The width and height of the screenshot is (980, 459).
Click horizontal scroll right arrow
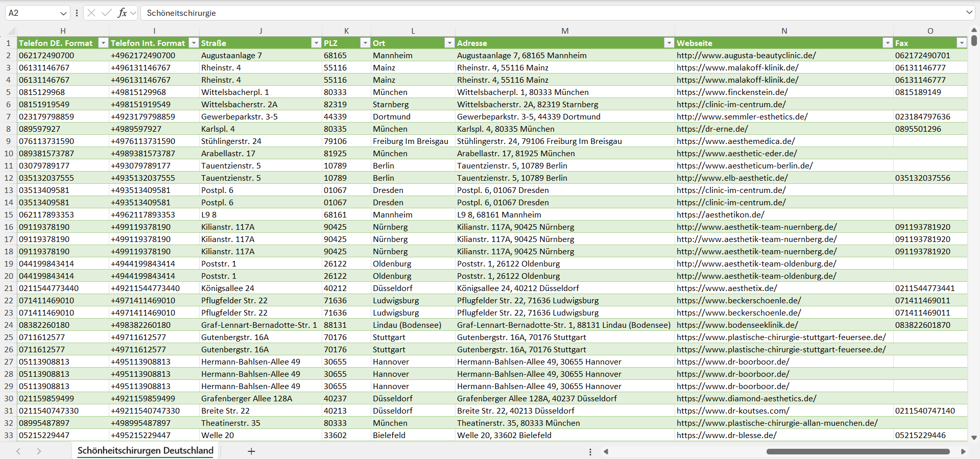point(963,451)
